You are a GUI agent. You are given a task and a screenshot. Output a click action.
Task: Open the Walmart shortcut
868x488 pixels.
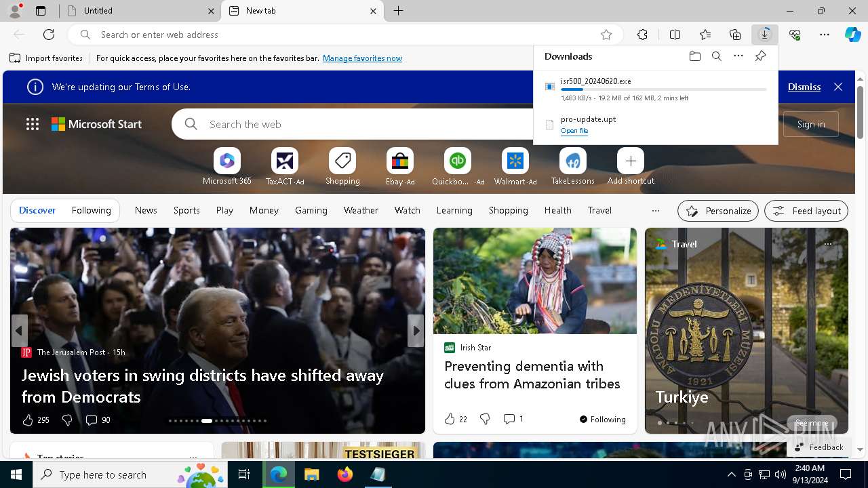pos(515,166)
